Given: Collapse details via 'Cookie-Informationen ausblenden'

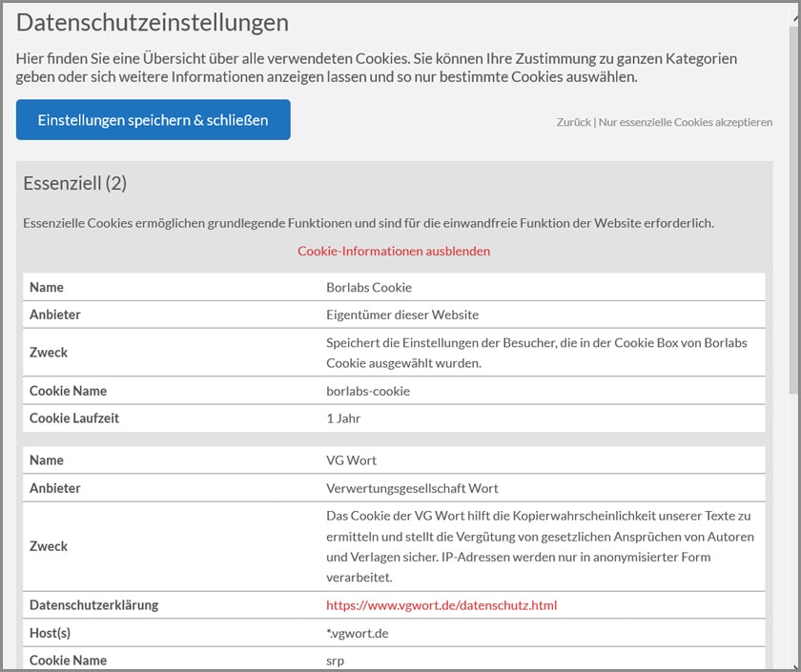Looking at the screenshot, I should [x=394, y=251].
